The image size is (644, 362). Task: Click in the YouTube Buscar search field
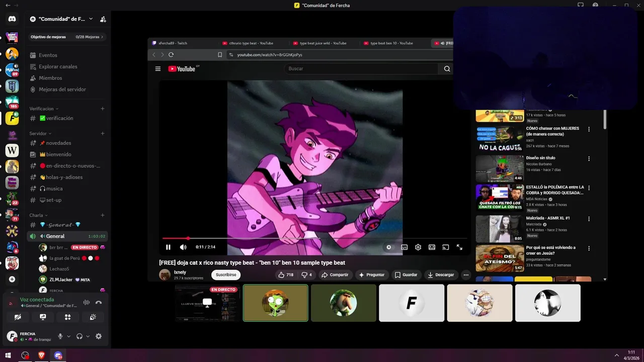click(x=361, y=68)
